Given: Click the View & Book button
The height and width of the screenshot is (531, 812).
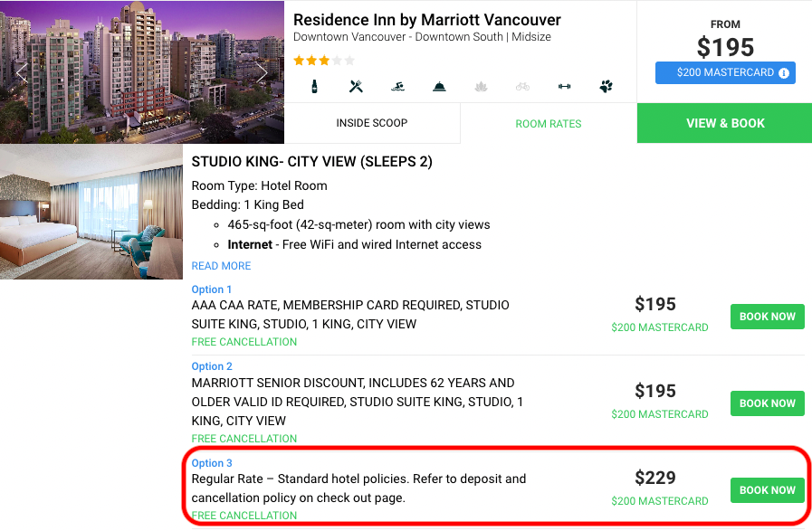Looking at the screenshot, I should [x=724, y=123].
